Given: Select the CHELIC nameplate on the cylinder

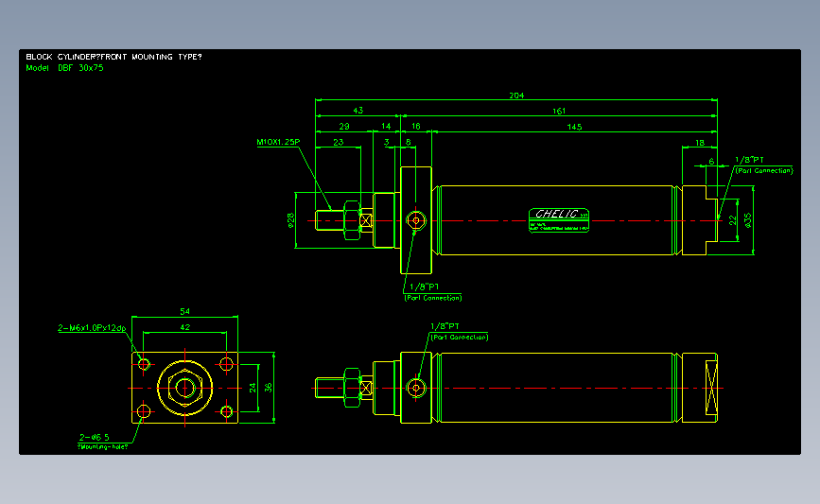Looking at the screenshot, I should point(559,220).
